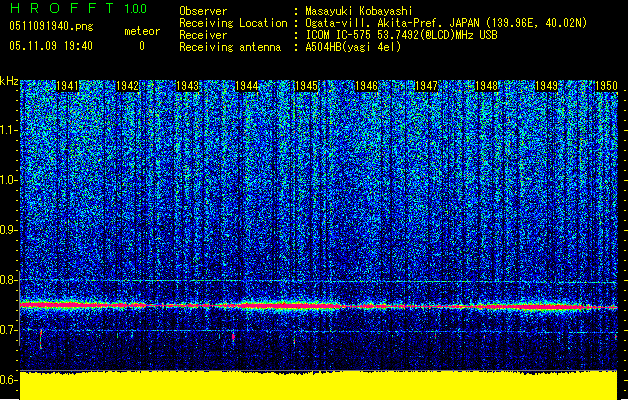This screenshot has width=629, height=400.
Task: Click the 1948 time marker
Action: pyautogui.click(x=486, y=86)
